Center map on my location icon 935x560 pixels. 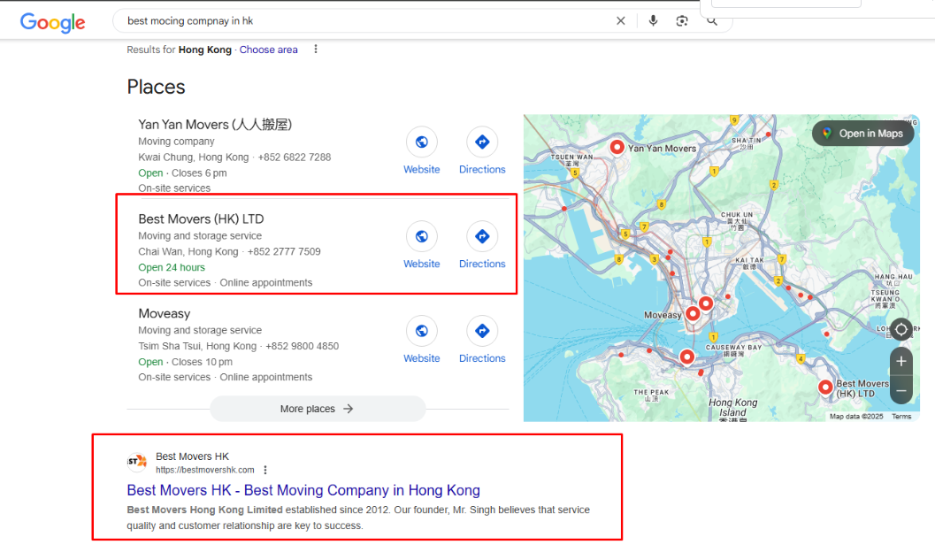(901, 329)
